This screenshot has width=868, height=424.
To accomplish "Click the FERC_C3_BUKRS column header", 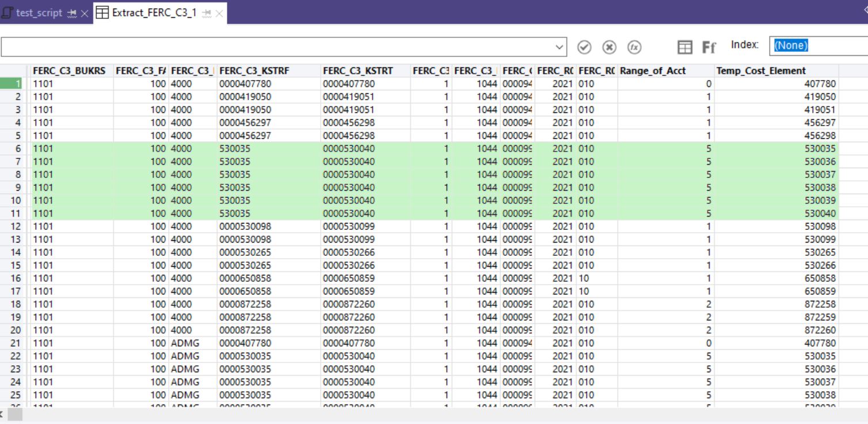I will [x=69, y=71].
